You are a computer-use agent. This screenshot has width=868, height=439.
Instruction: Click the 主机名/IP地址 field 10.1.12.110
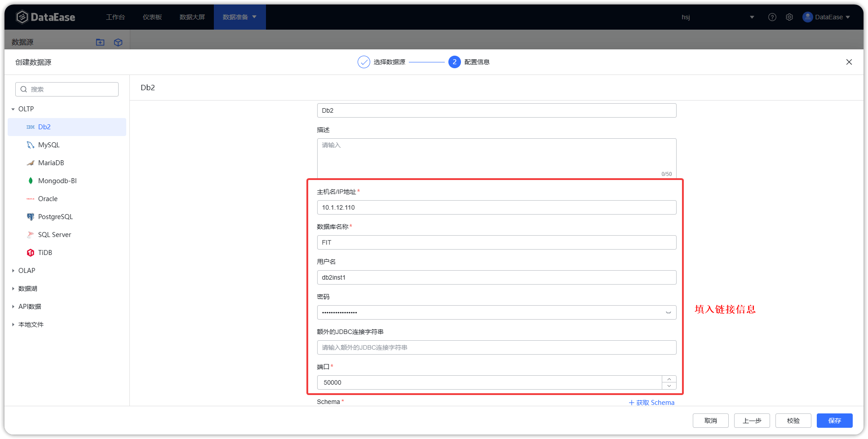496,207
